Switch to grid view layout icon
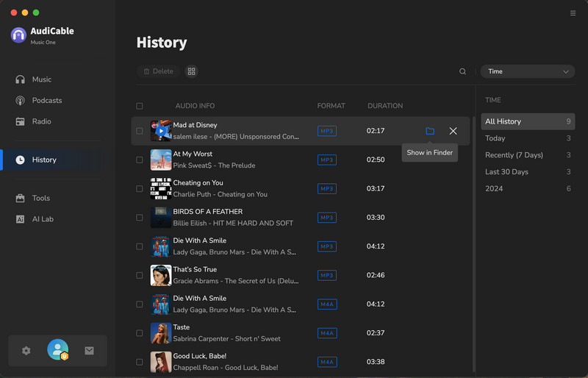Viewport: 588px width, 378px height. click(191, 71)
